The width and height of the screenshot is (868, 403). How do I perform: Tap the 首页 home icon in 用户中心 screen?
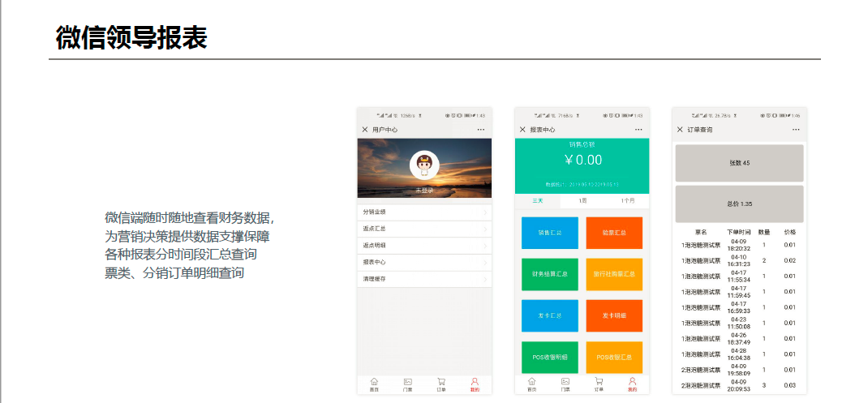(374, 384)
